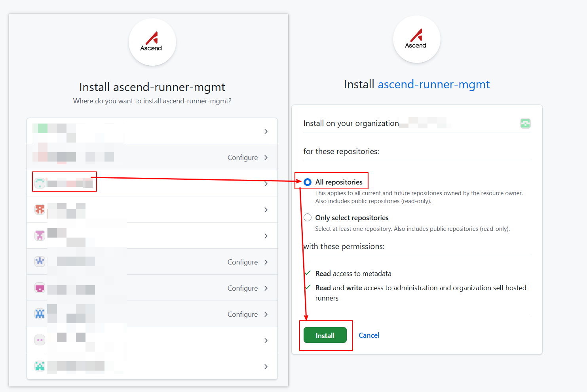This screenshot has height=392, width=587.
Task: Click the "for these repositories:" heading
Action: (341, 151)
